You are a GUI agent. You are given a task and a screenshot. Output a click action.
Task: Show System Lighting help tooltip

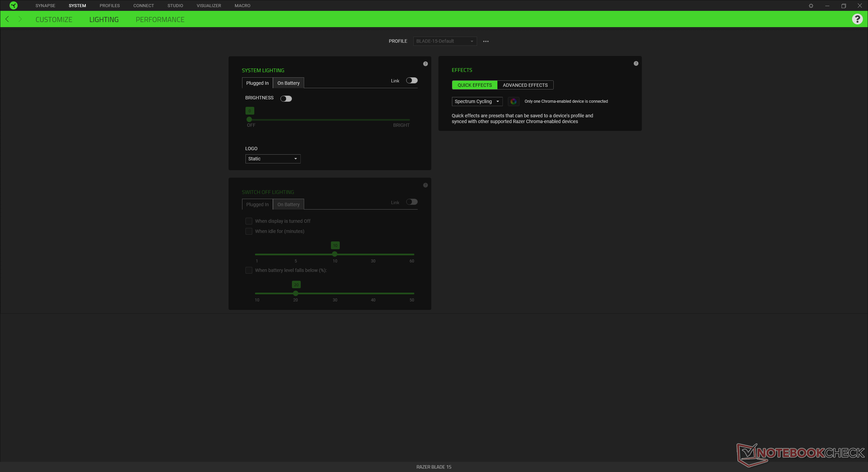(425, 64)
